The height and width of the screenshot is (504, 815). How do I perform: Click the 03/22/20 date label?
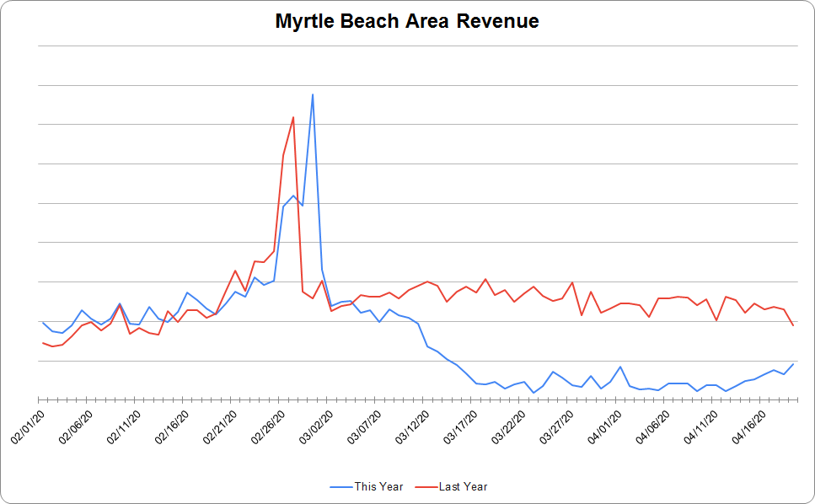coord(509,427)
